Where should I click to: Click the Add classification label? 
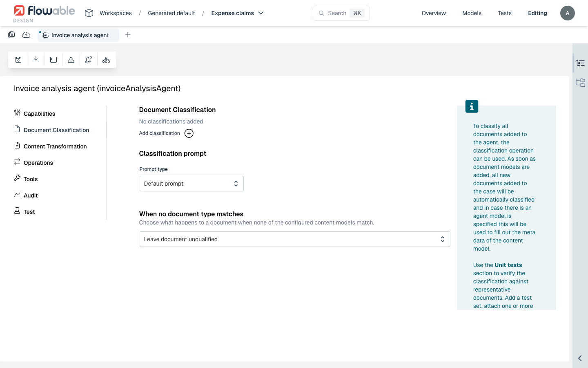[160, 133]
